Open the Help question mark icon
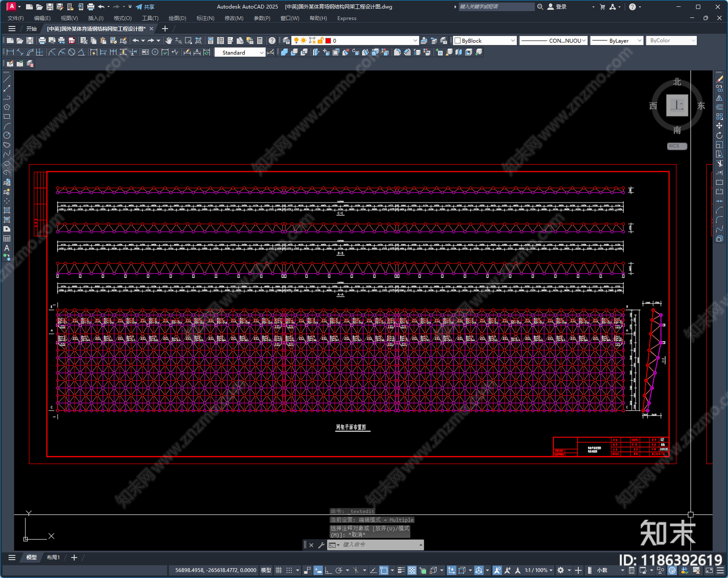 point(272,41)
